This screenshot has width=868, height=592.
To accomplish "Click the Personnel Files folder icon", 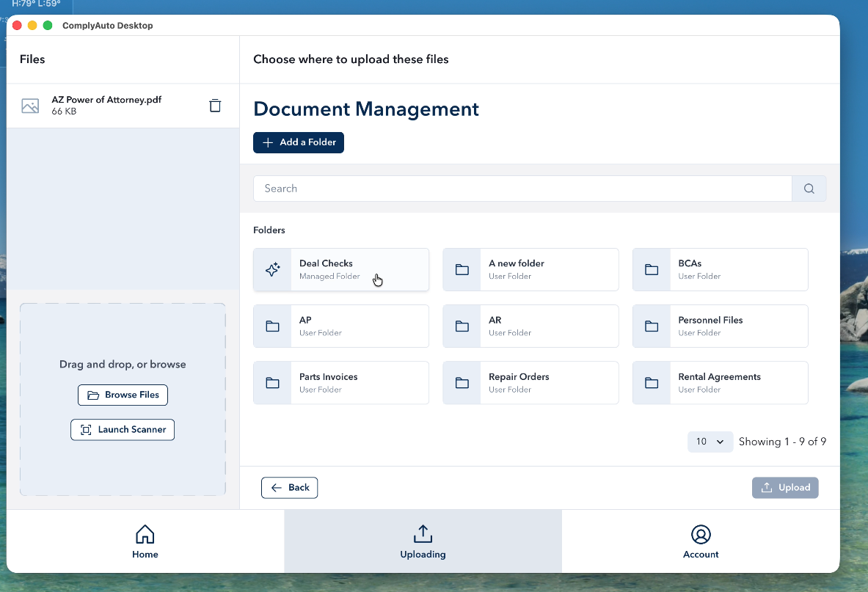I will pyautogui.click(x=652, y=326).
